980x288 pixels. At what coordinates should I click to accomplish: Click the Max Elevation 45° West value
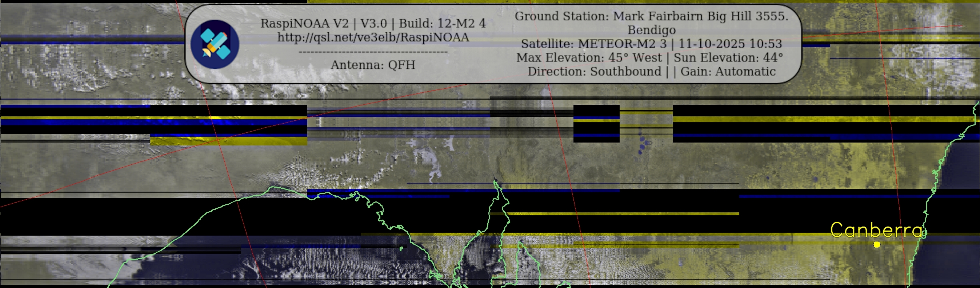(x=589, y=58)
